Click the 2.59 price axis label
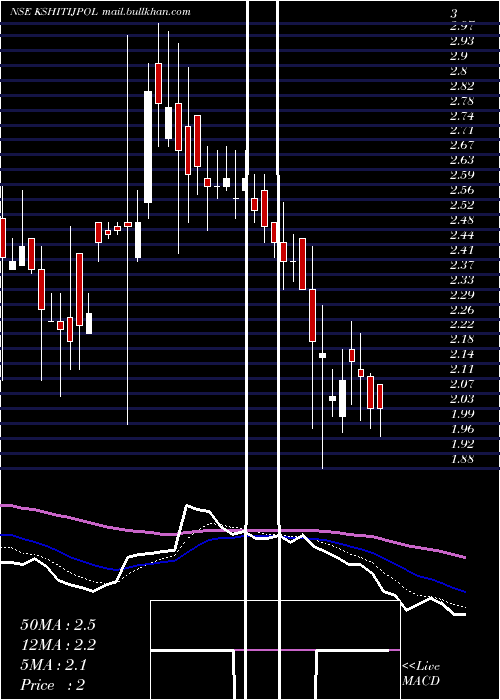The image size is (500, 700). [462, 175]
